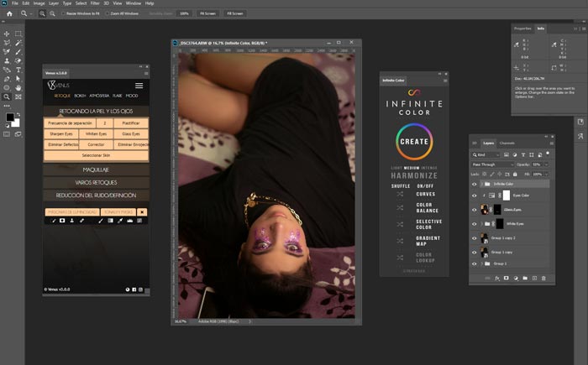
Task: Toggle Resize Windows to Fit checkbox
Action: (x=63, y=13)
